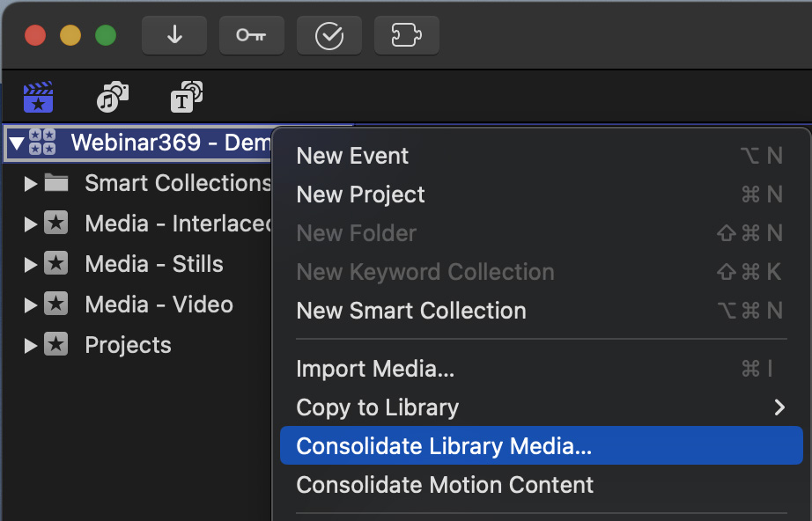812x521 pixels.
Task: Select the Webinar369 library icon
Action: (x=42, y=143)
